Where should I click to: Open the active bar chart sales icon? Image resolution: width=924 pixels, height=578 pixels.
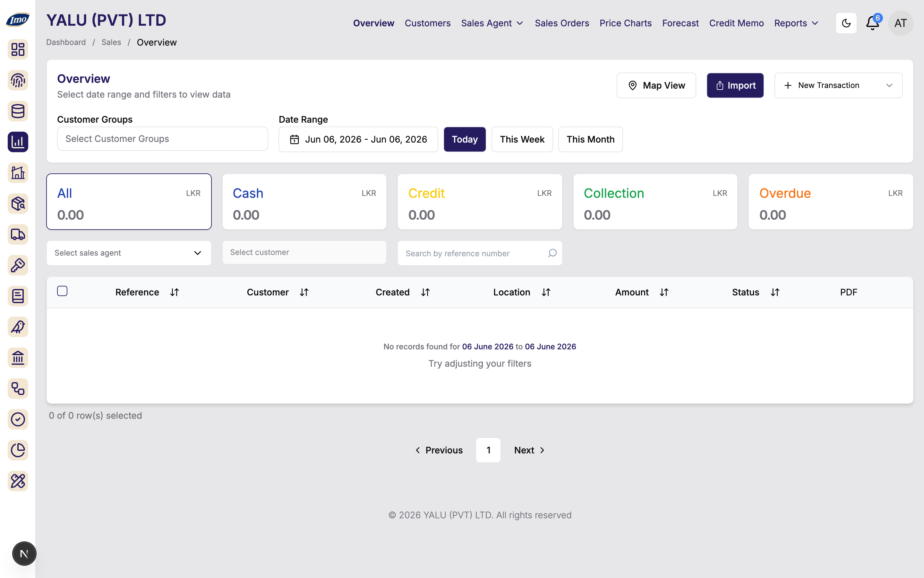click(18, 142)
